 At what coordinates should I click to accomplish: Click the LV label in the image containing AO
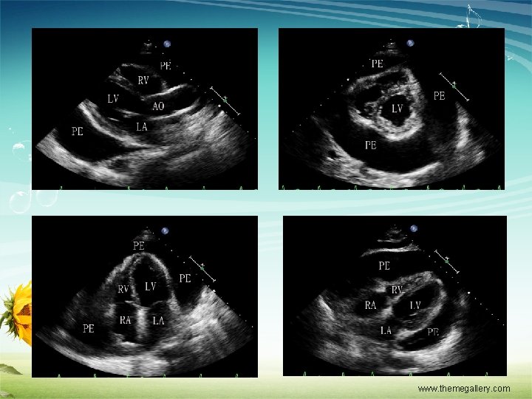113,99
